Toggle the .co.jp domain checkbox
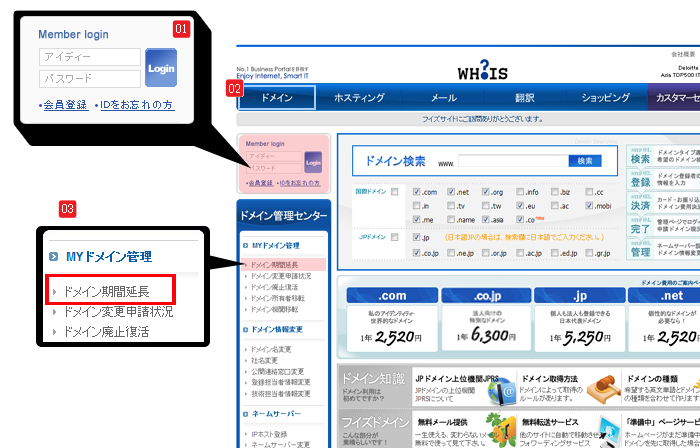 417,254
